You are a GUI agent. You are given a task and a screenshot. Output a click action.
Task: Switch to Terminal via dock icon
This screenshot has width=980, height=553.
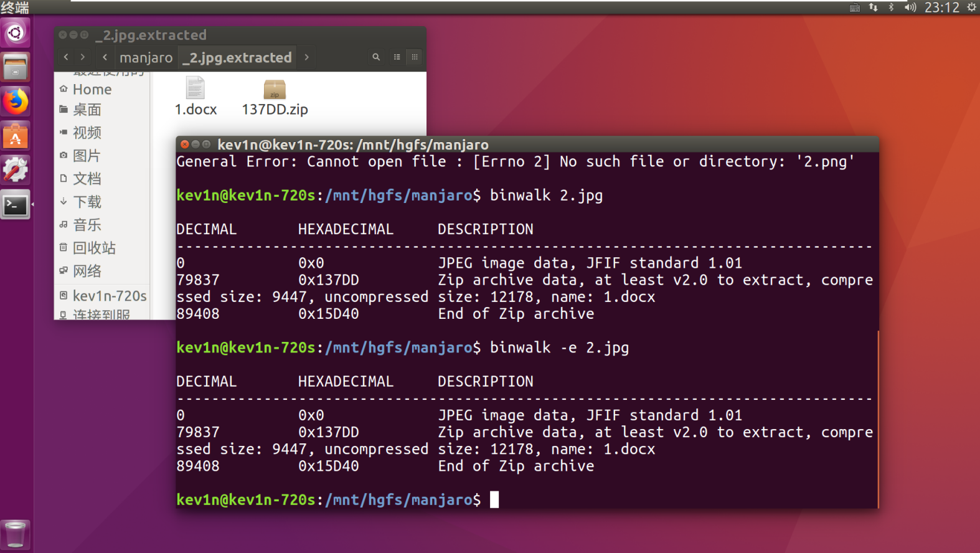pos(16,204)
